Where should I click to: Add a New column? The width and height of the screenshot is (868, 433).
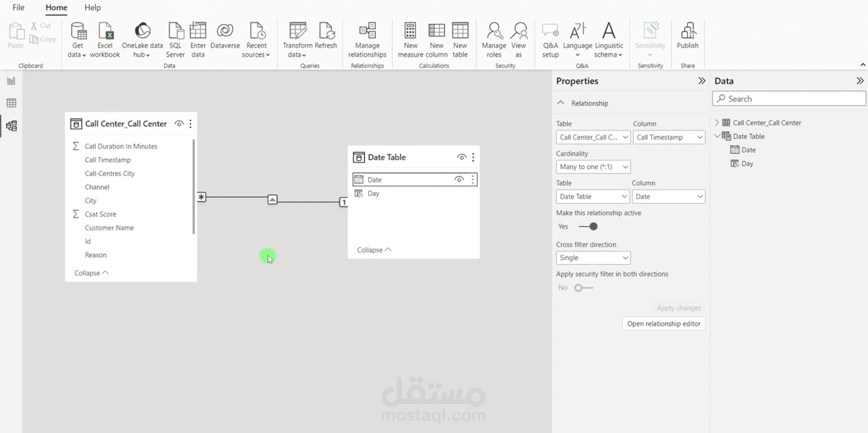pyautogui.click(x=436, y=40)
